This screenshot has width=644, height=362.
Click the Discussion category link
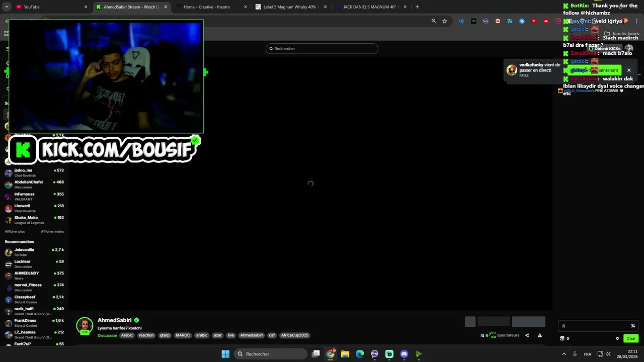107,335
